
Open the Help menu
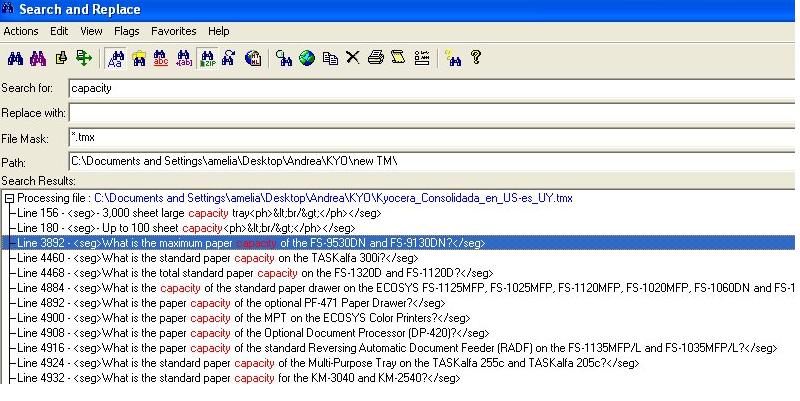click(218, 31)
